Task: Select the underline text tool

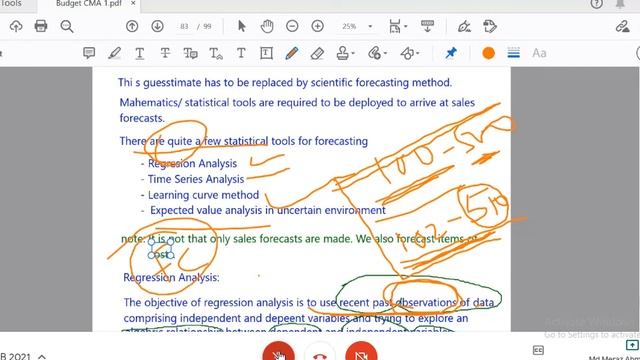Action: (140, 53)
